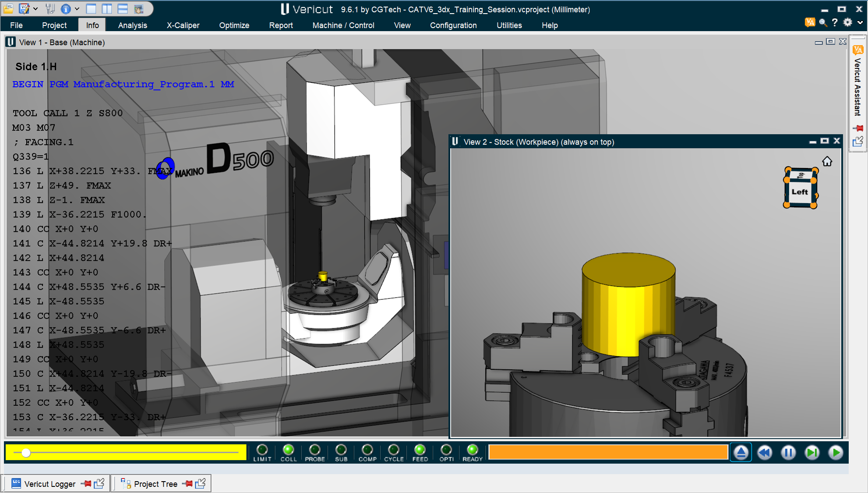This screenshot has width=868, height=493.
Task: Click the tool manager icon in toolbar
Action: pyautogui.click(x=50, y=8)
